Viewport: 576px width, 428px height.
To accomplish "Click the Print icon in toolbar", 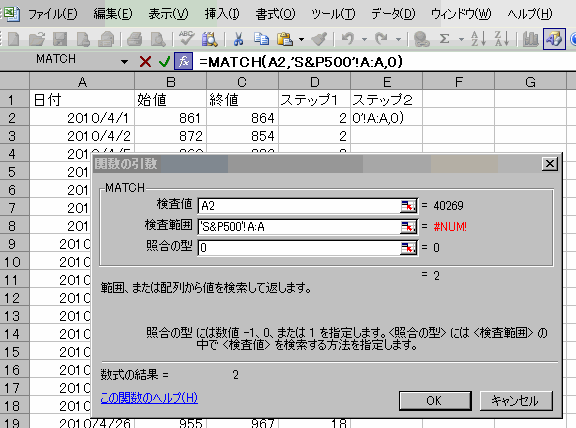I will point(134,39).
